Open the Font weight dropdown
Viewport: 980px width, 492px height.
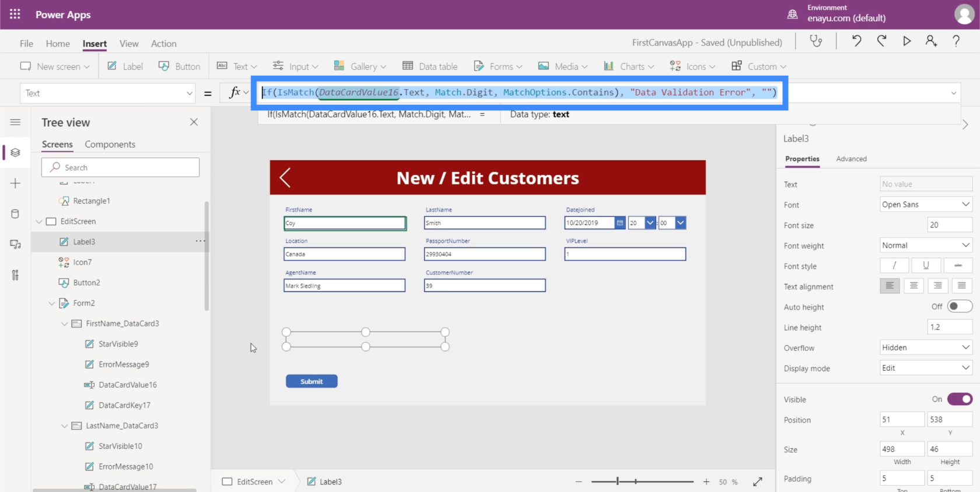926,245
